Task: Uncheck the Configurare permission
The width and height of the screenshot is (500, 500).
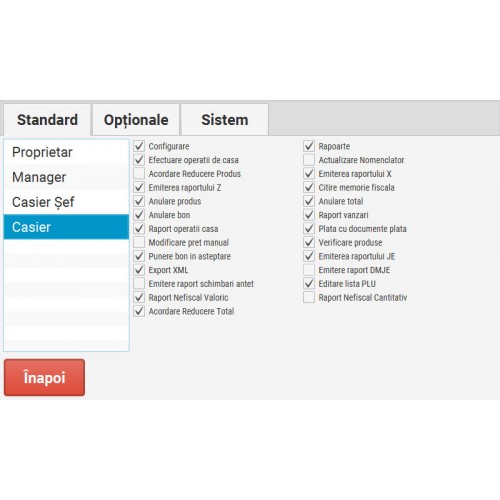Action: 139,146
